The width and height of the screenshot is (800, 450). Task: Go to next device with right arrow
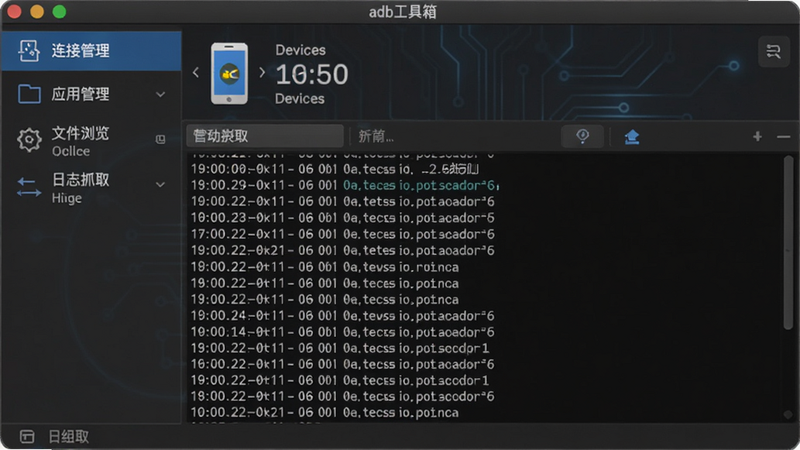coord(262,72)
